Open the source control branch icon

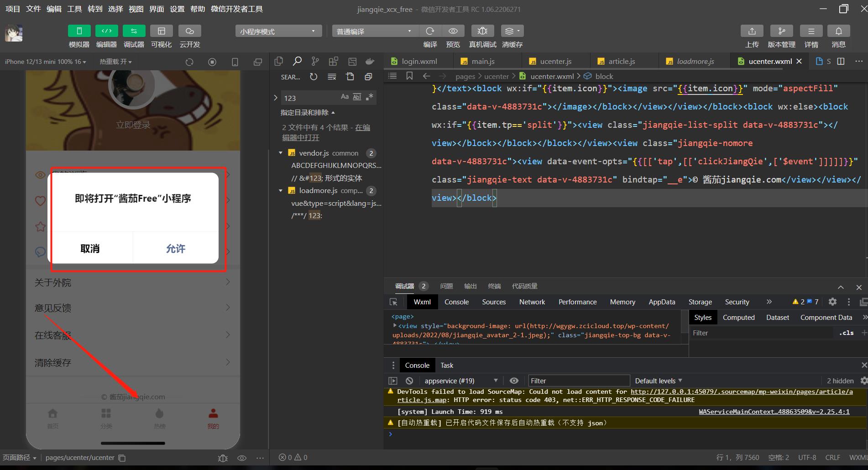click(x=315, y=61)
